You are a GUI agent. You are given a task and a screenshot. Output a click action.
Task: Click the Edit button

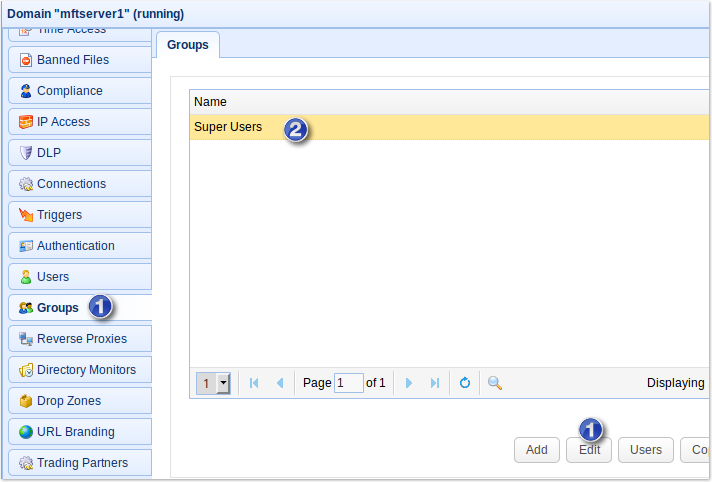[x=589, y=450]
